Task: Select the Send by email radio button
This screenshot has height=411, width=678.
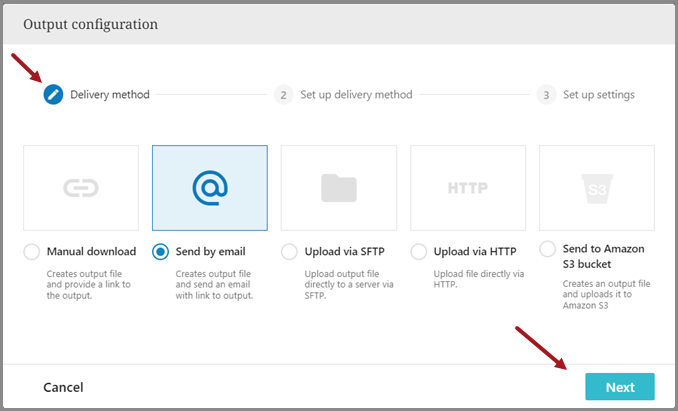Action: click(x=161, y=252)
